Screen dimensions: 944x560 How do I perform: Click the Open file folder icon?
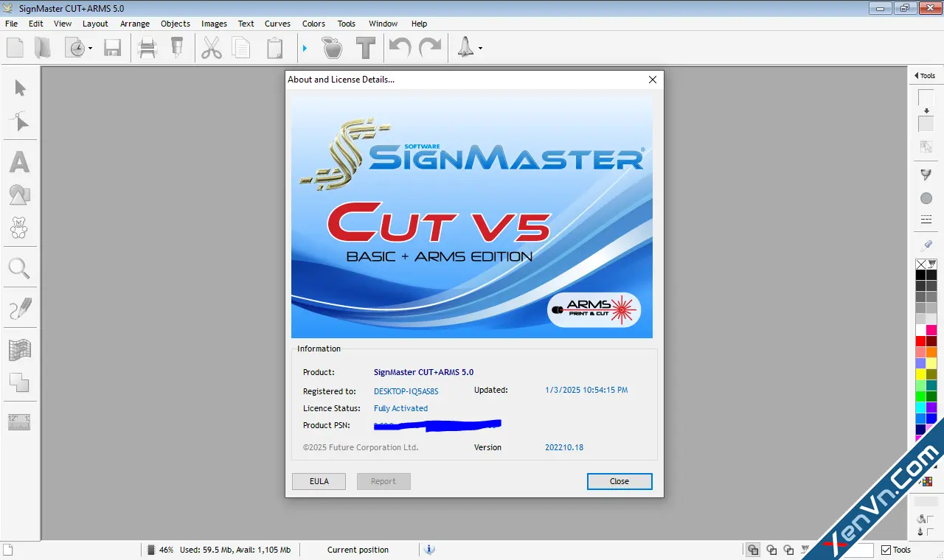click(x=44, y=48)
